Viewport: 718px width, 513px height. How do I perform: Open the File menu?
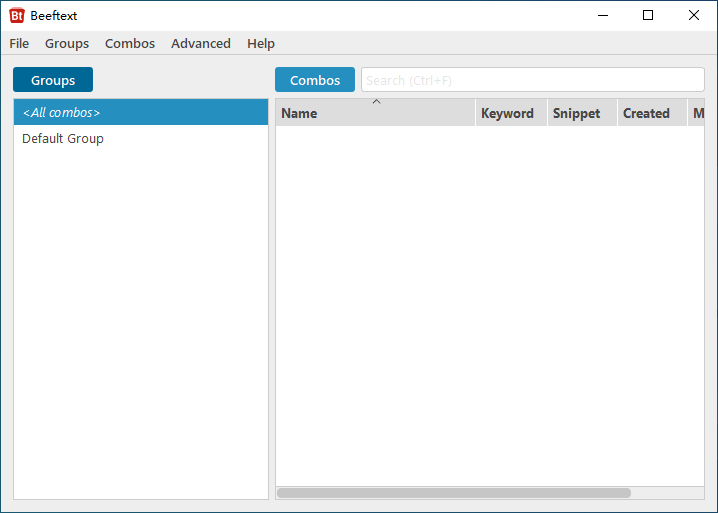click(19, 43)
